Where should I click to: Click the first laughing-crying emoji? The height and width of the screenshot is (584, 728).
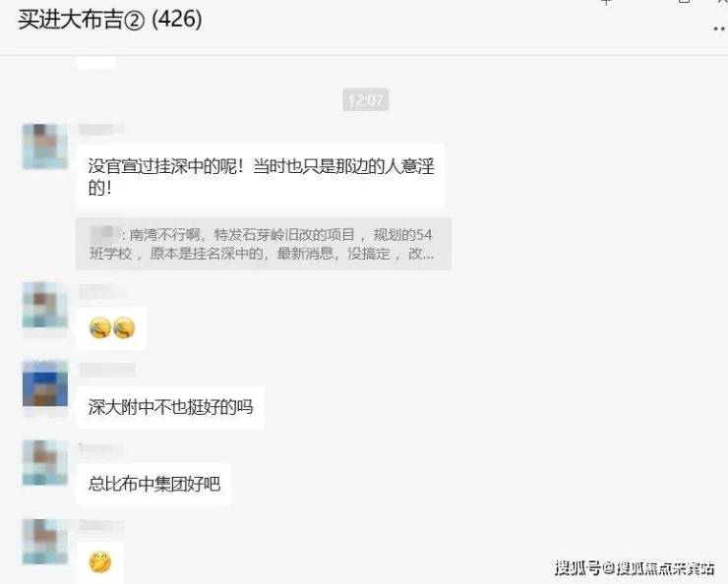(x=99, y=328)
